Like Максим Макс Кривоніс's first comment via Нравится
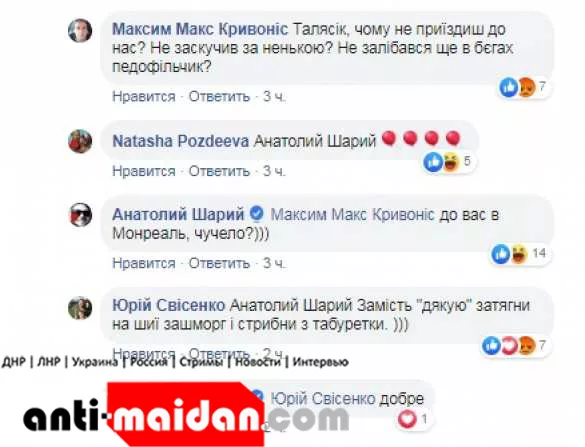The image size is (585, 447). [x=144, y=97]
